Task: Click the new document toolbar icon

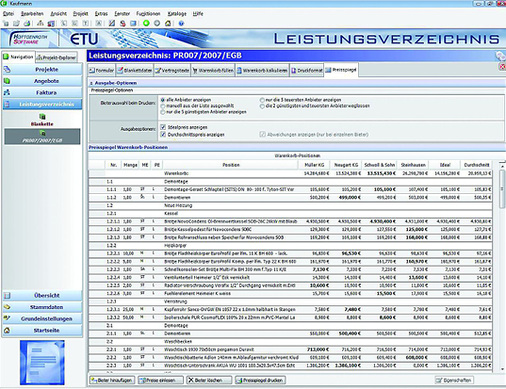Action: (6, 23)
